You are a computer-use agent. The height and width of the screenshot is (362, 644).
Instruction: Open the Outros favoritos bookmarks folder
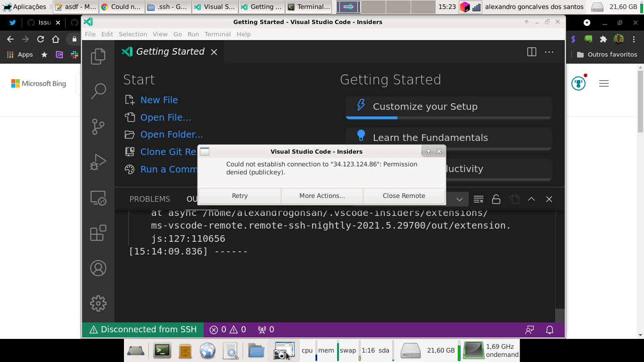[607, 54]
